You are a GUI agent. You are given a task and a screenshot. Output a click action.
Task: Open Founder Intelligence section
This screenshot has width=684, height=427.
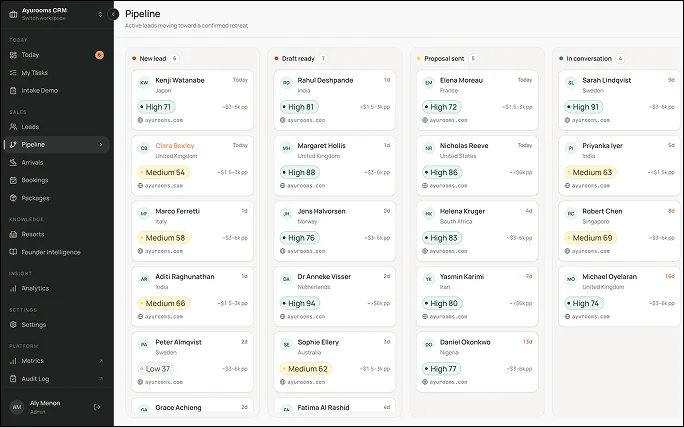click(56, 252)
